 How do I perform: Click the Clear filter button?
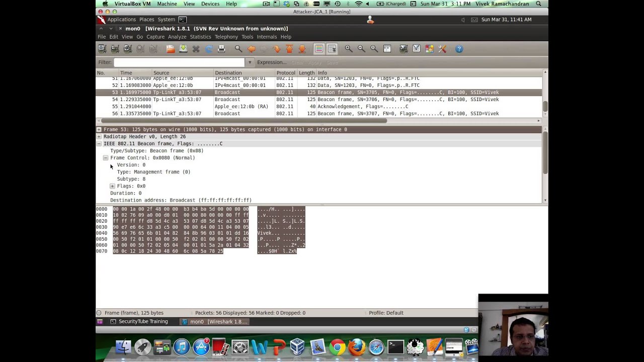[x=297, y=62]
